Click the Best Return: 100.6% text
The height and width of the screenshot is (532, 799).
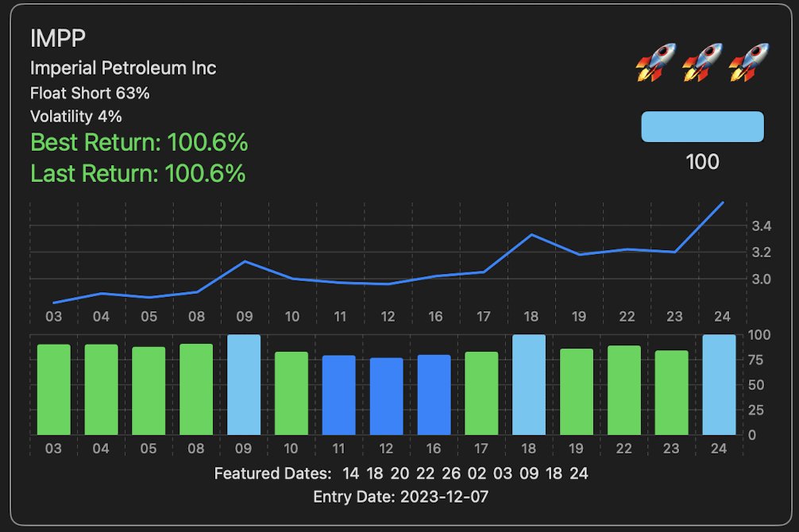(x=139, y=142)
